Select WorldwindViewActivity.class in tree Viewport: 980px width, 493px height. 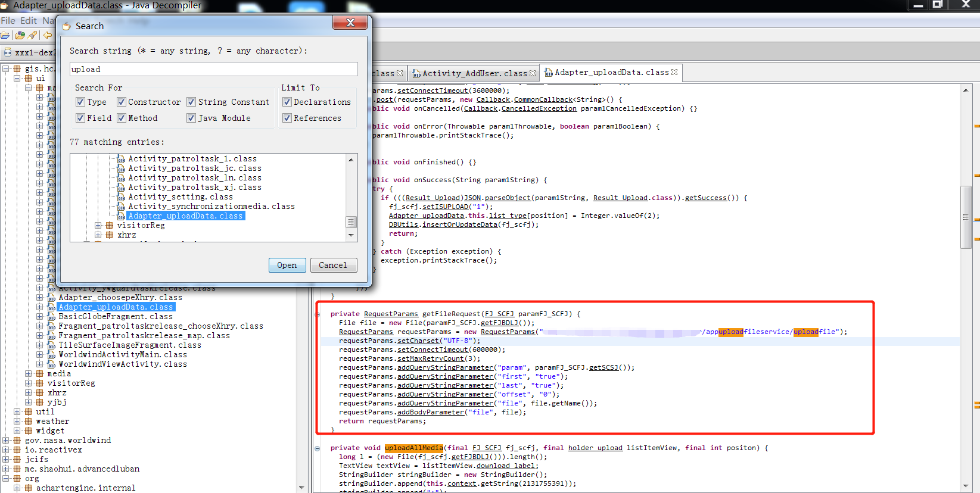(x=123, y=364)
